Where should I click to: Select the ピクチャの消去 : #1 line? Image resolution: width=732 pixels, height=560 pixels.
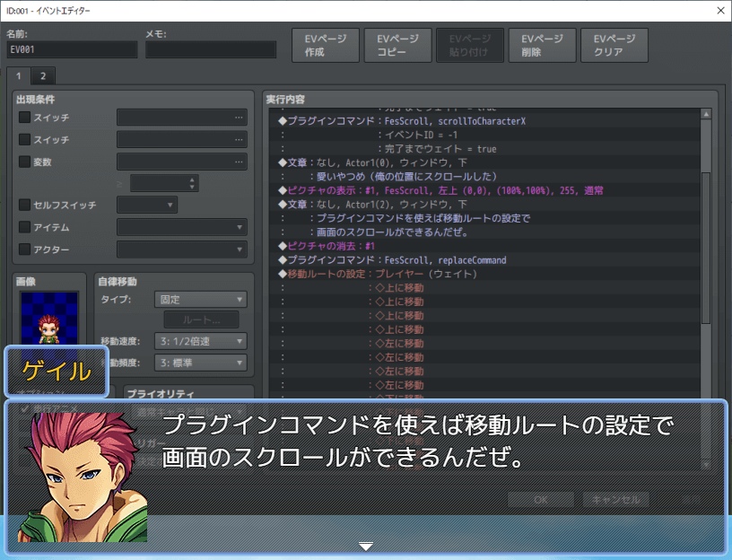click(484, 246)
